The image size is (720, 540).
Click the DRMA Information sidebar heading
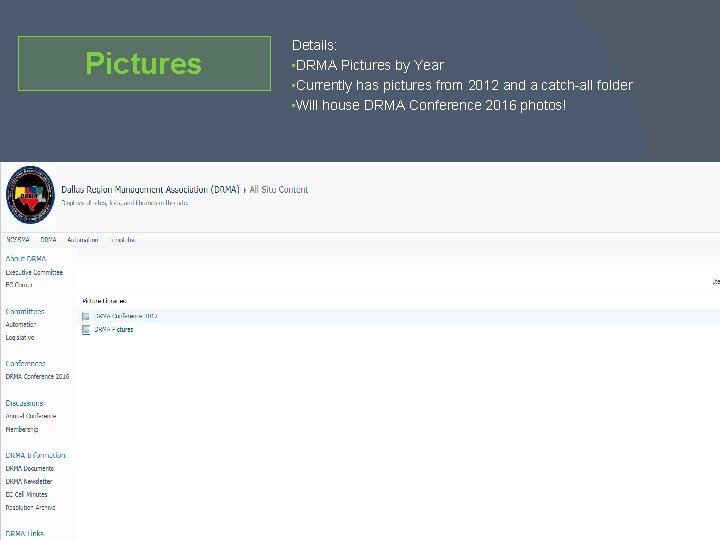35,456
